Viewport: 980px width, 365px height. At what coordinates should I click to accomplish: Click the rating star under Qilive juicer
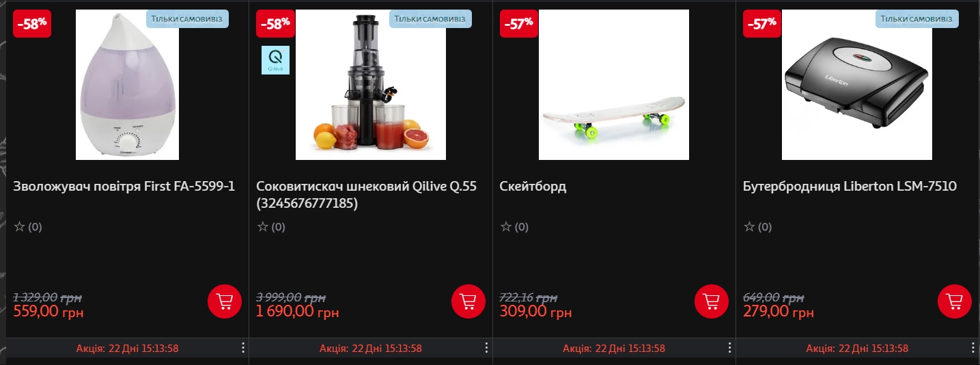pos(262,227)
